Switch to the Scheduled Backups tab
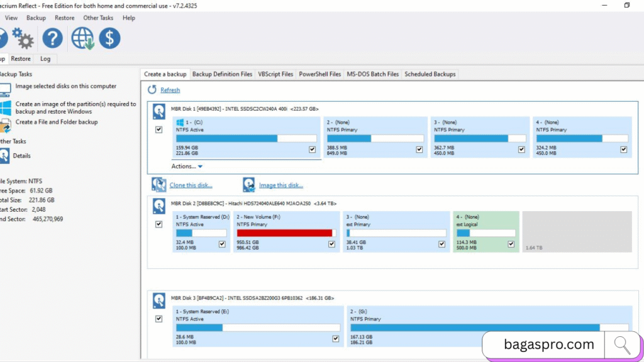644x362 pixels. 429,74
